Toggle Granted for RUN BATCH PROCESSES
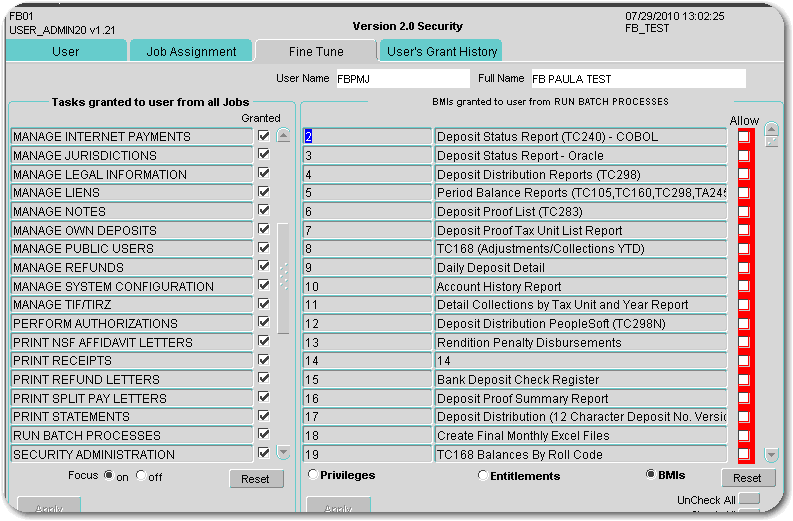793x521 pixels. (263, 434)
